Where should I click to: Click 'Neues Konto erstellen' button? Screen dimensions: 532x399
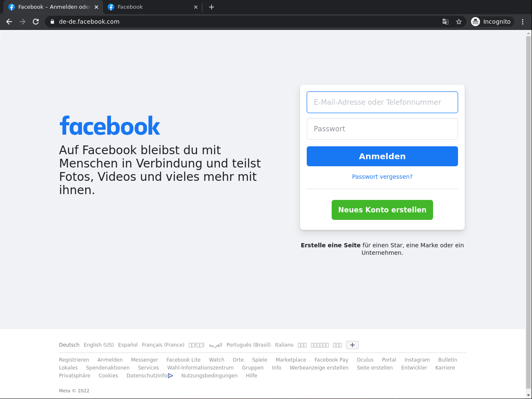382,210
